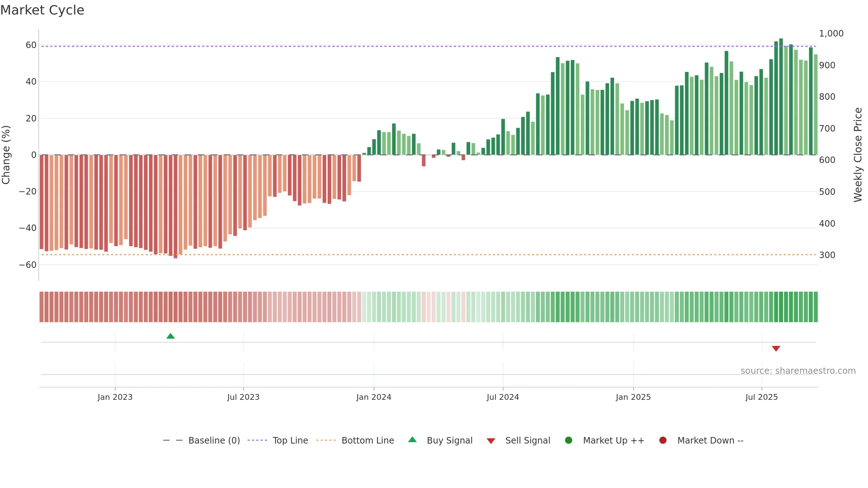Click the tallest green bar above the top line

[781, 97]
